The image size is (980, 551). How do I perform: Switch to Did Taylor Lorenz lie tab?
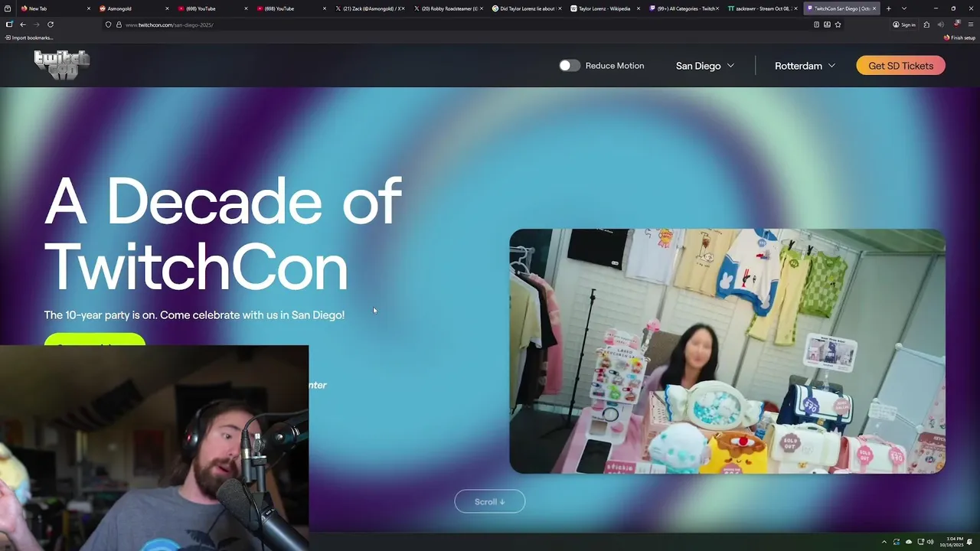(526, 8)
